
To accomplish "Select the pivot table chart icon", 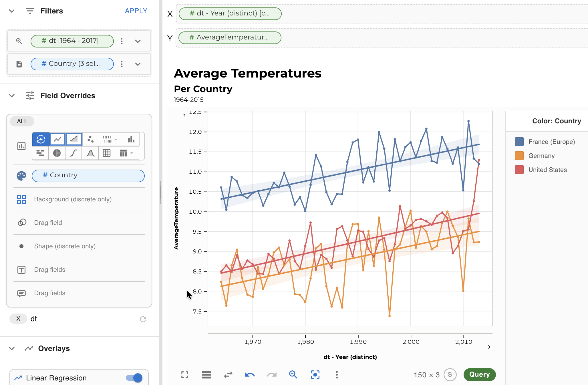I will [x=123, y=153].
